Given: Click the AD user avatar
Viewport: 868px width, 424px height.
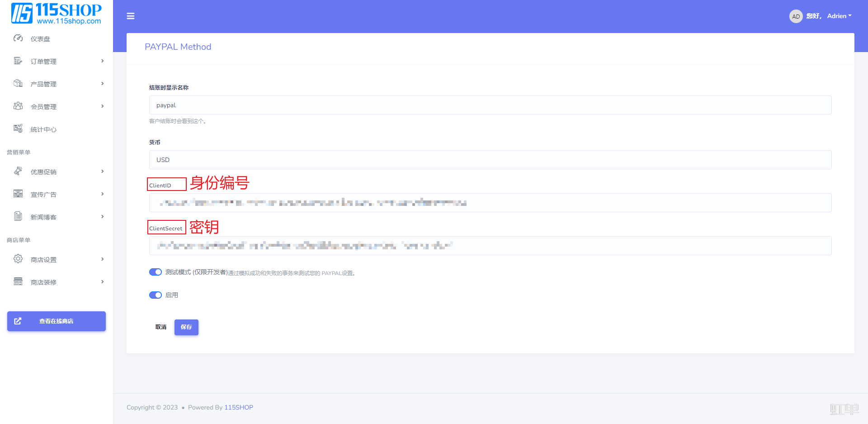Looking at the screenshot, I should [x=796, y=16].
